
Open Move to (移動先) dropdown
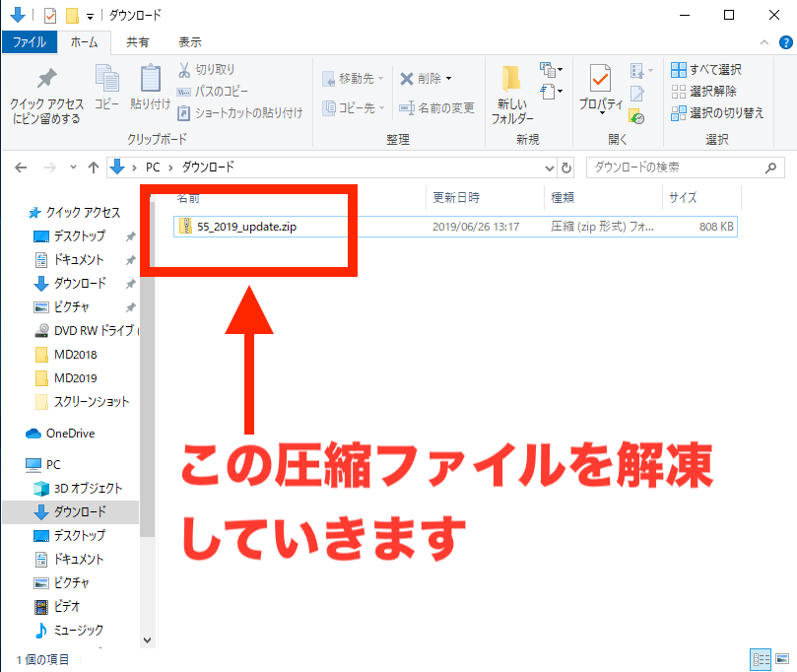point(354,79)
